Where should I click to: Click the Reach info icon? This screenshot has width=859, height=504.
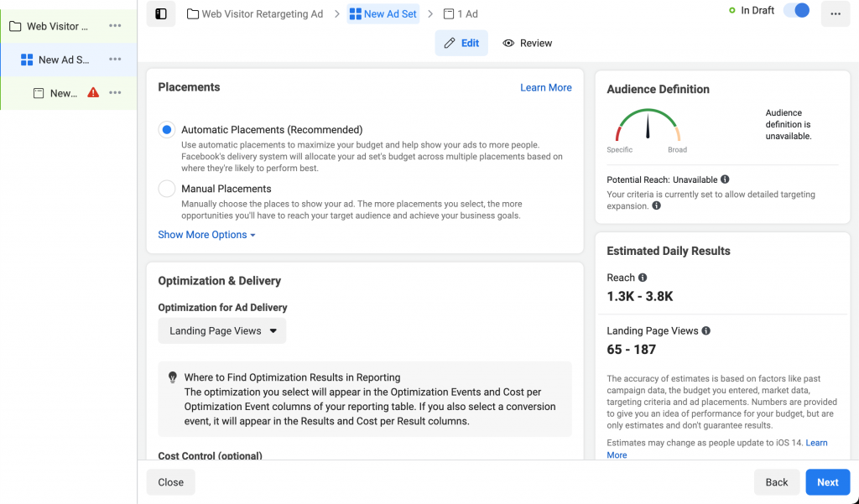click(x=643, y=278)
